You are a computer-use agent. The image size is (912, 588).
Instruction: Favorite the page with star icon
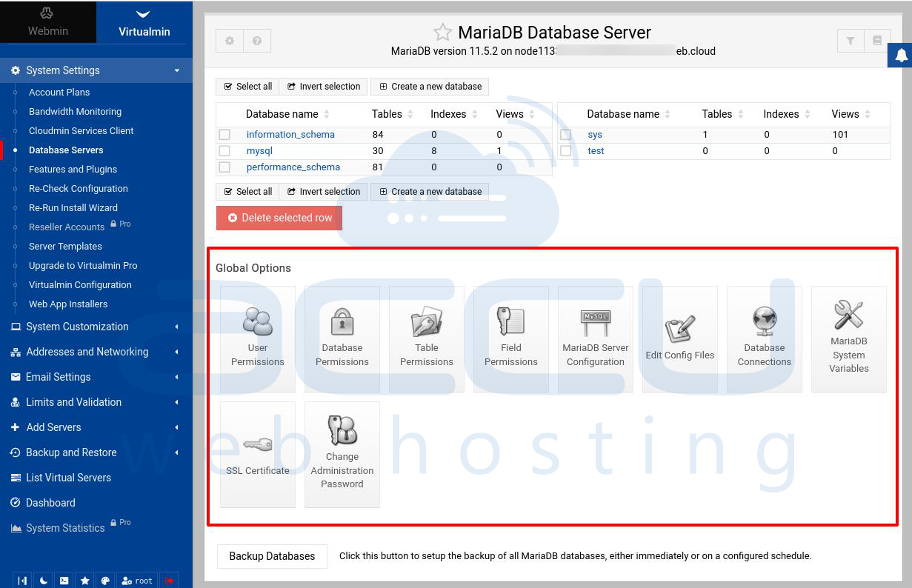(x=442, y=33)
